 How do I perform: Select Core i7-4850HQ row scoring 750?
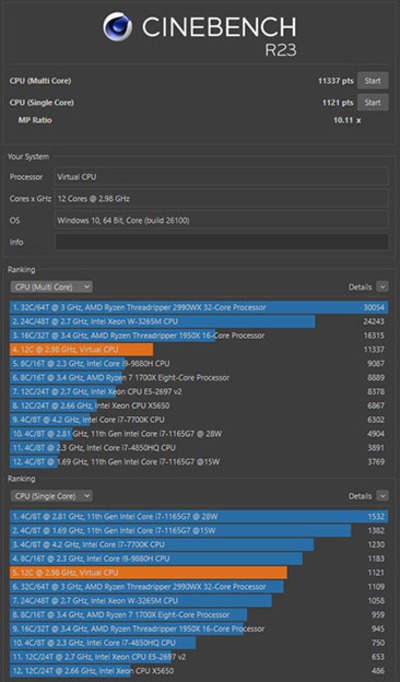click(199, 643)
